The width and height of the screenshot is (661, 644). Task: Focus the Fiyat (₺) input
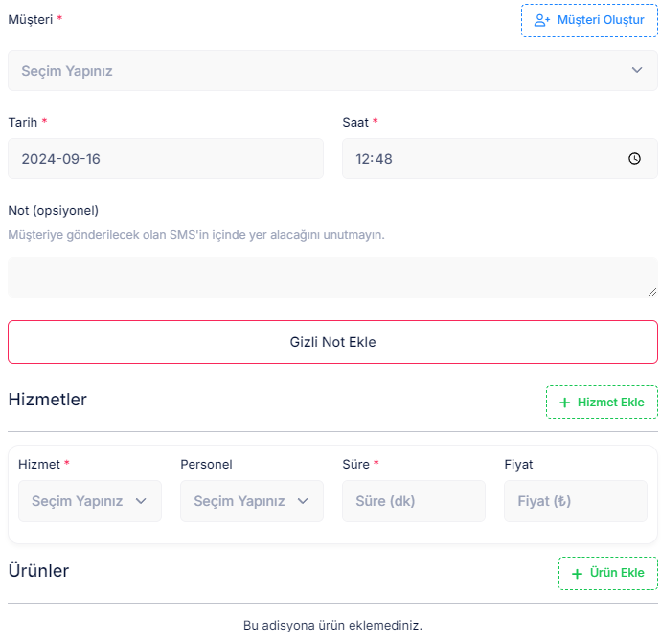click(x=576, y=501)
